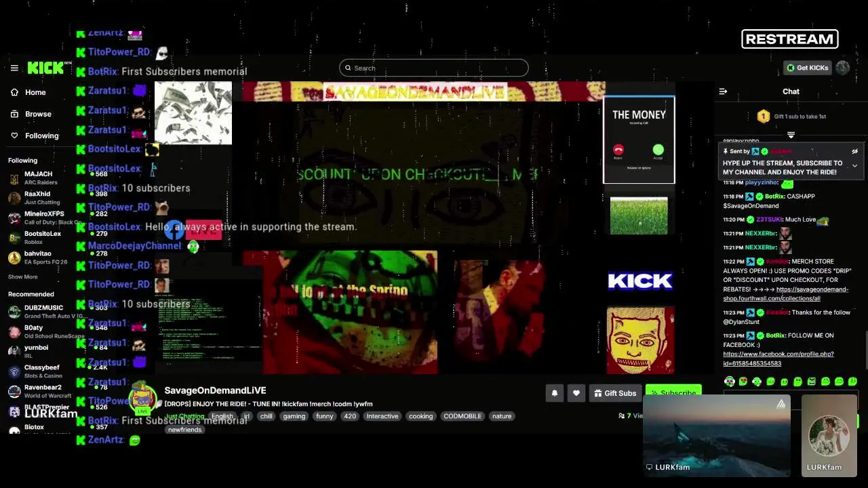
Task: Select the irl tag
Action: [247, 416]
